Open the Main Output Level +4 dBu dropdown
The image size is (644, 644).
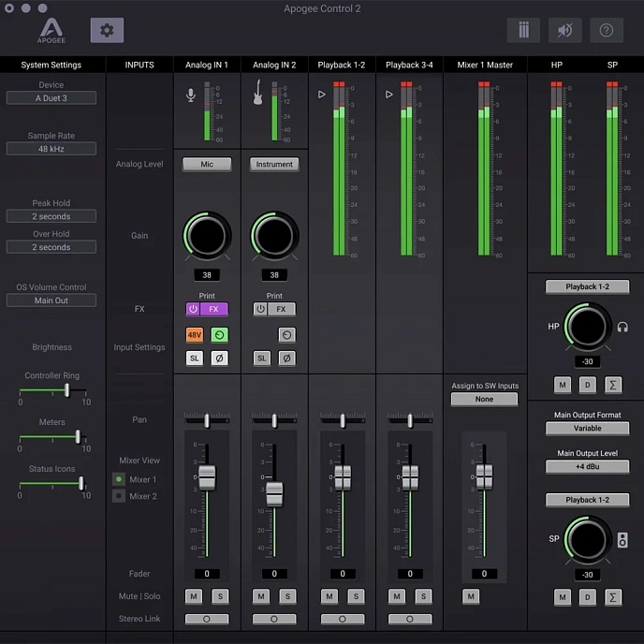click(588, 467)
